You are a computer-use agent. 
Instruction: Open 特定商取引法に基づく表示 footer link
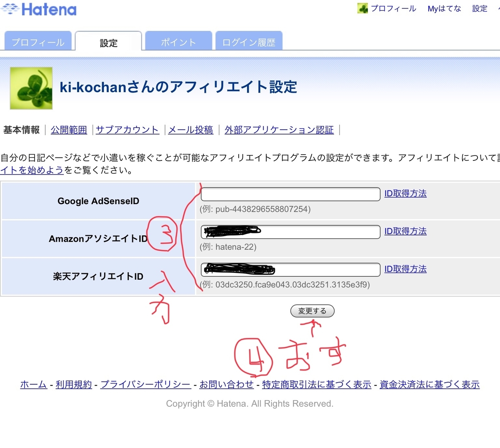point(317,385)
